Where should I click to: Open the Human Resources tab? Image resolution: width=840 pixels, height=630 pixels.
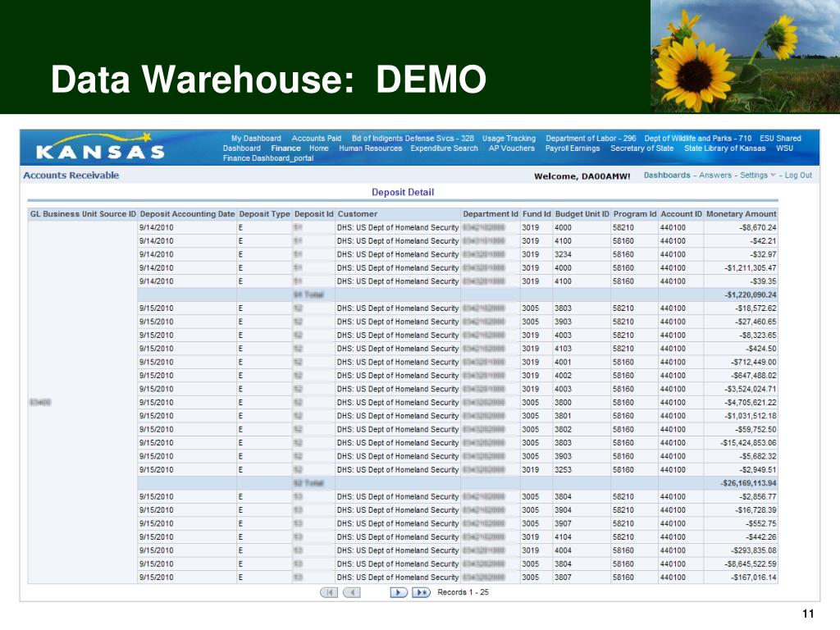point(370,148)
